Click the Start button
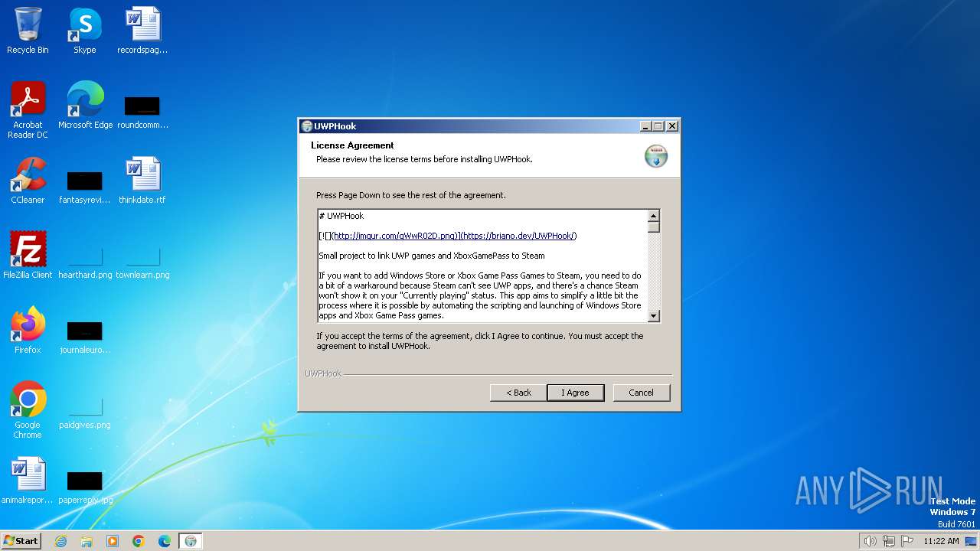 [x=21, y=541]
